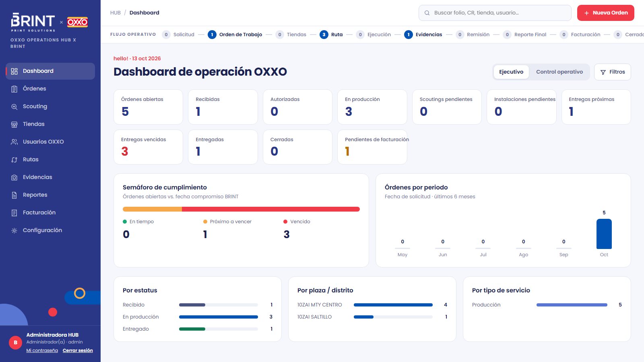The height and width of the screenshot is (362, 644).
Task: Click the orange Próximo a vencer bar segment
Action: (152, 209)
